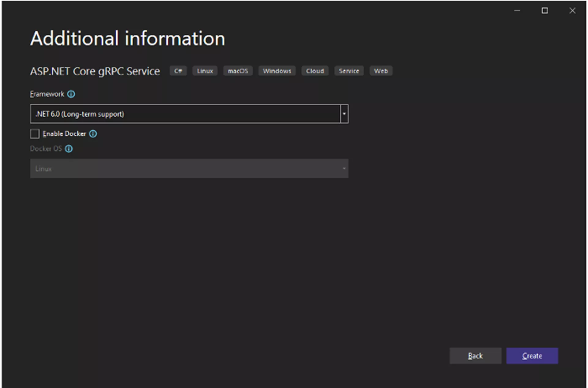588x388 pixels.
Task: View the Docker OS info icon
Action: (x=69, y=149)
